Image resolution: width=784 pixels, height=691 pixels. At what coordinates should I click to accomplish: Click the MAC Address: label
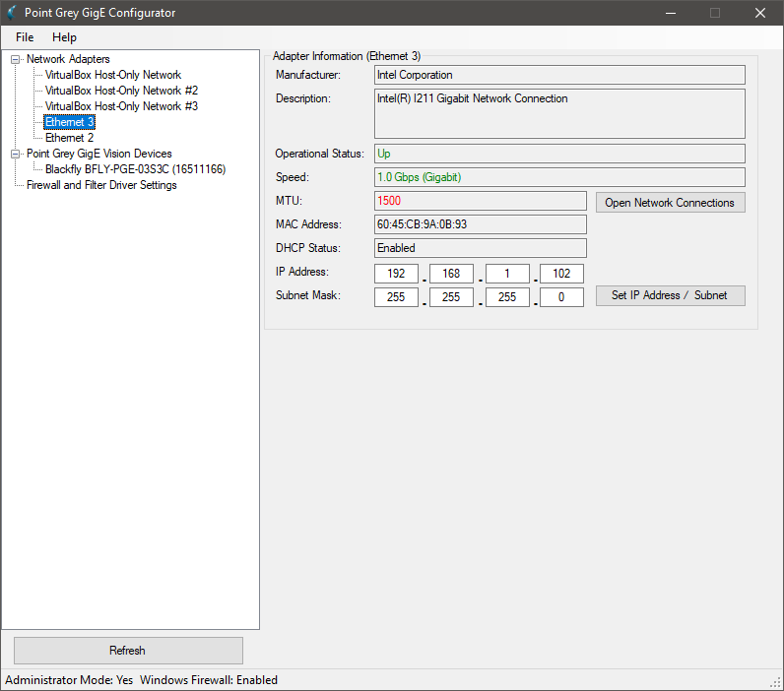[x=308, y=224]
